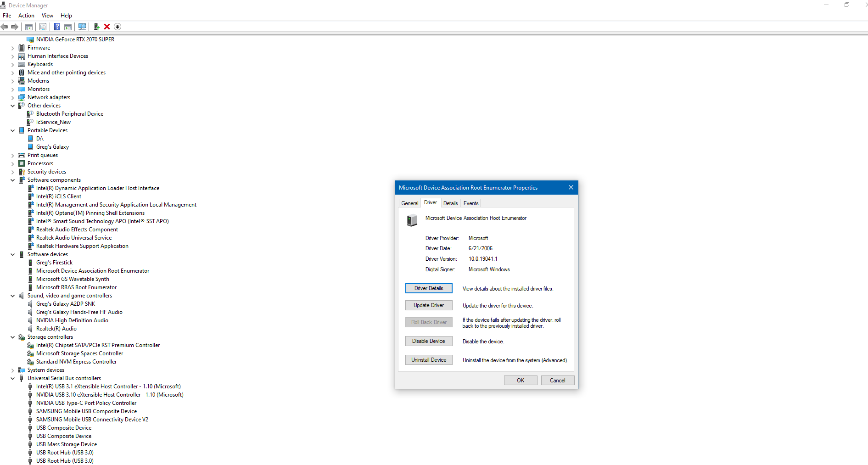868x465 pixels.
Task: Collapse the Other devices category
Action: coord(13,106)
